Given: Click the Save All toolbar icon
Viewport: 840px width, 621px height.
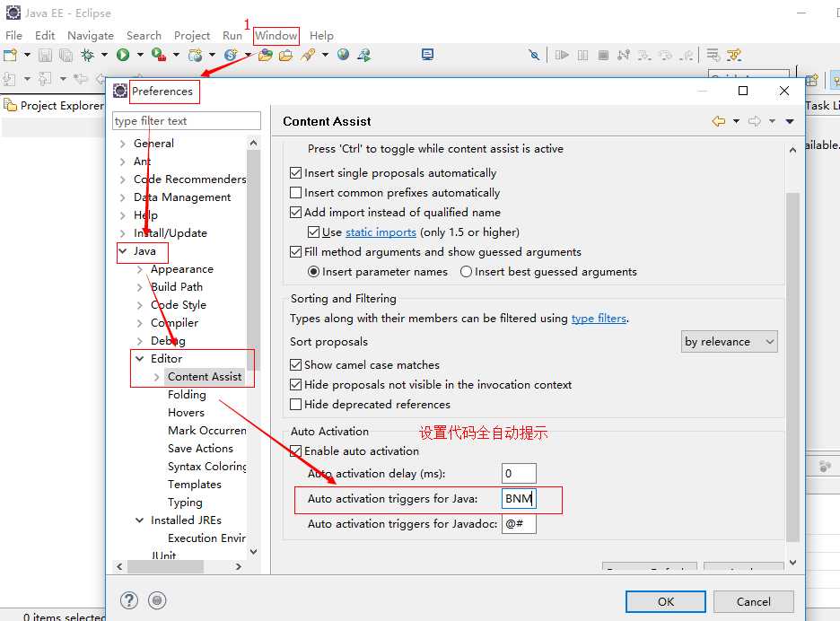Looking at the screenshot, I should coord(66,55).
